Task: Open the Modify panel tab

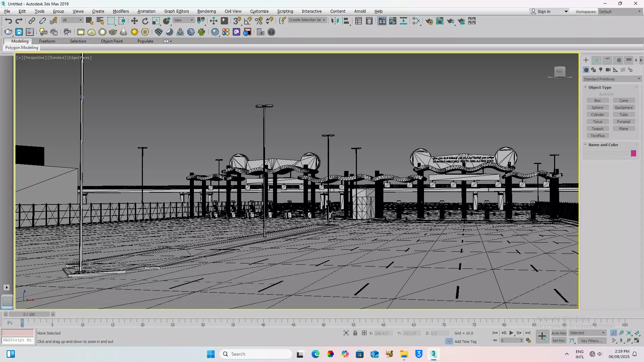Action: [597, 60]
